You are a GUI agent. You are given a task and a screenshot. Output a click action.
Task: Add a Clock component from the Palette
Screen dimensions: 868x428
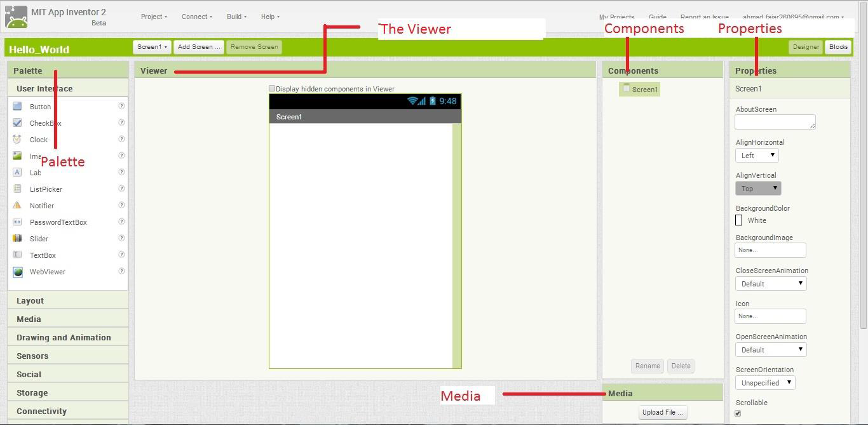pyautogui.click(x=38, y=139)
